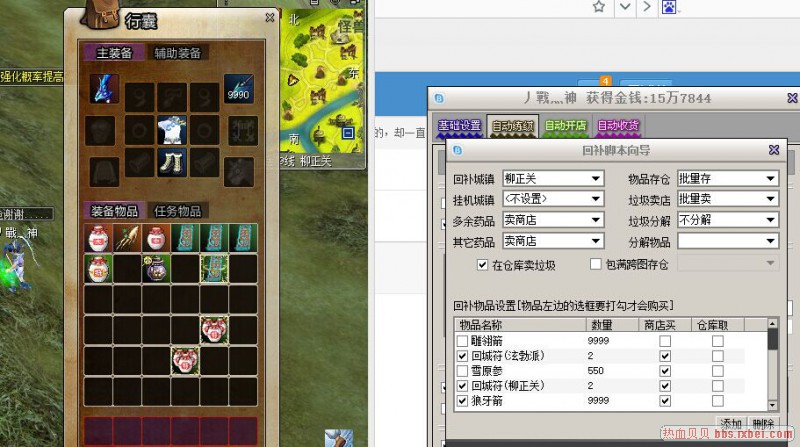Image resolution: width=800 pixels, height=447 pixels.
Task: Open the 回补城镇 dropdown showing 柳正关
Action: 553,178
